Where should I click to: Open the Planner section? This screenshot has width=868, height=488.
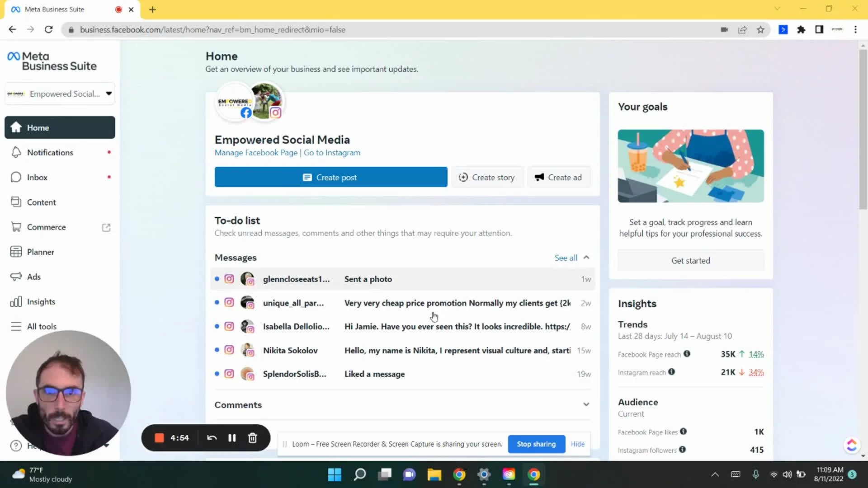pyautogui.click(x=60, y=252)
